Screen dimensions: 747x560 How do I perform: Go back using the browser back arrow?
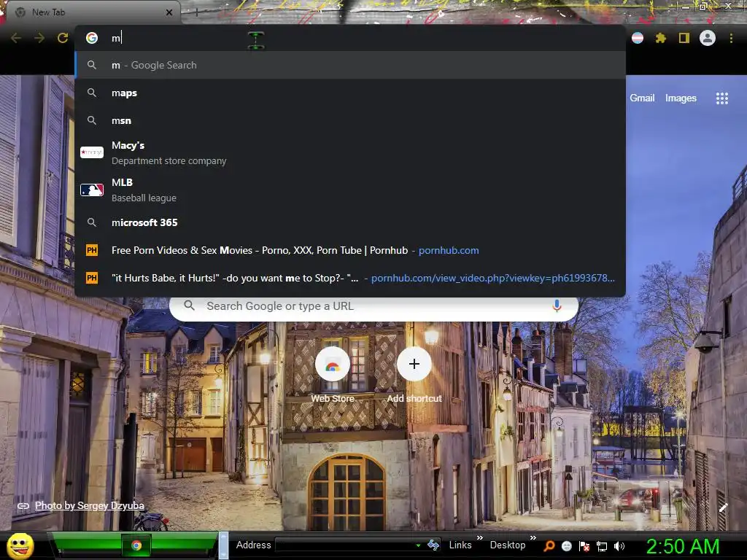[16, 38]
